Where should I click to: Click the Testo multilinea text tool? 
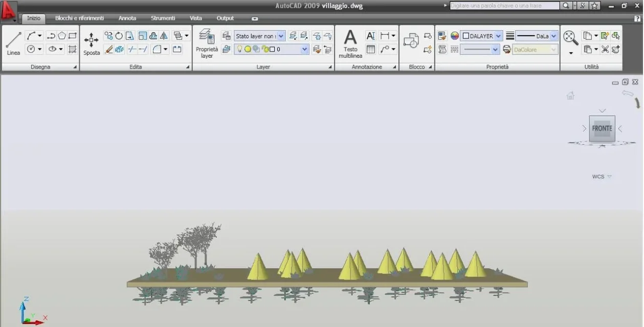point(350,43)
